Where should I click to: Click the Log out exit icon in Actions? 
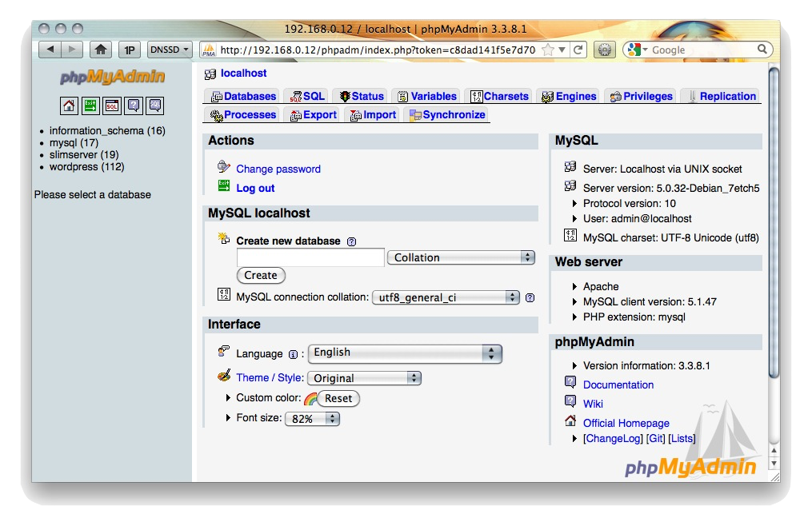point(224,185)
